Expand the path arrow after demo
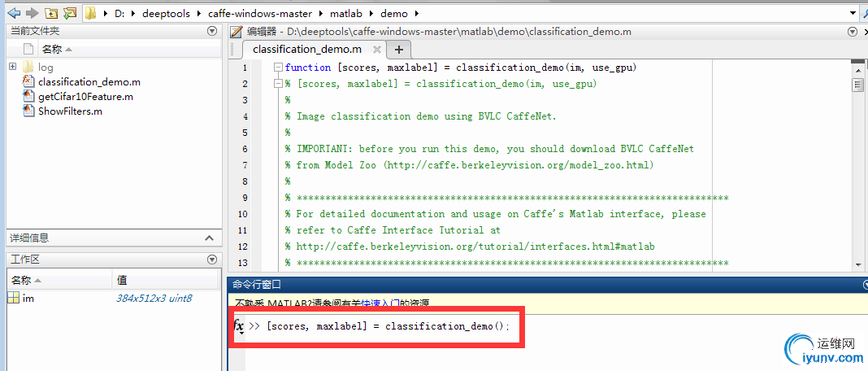 (x=417, y=13)
